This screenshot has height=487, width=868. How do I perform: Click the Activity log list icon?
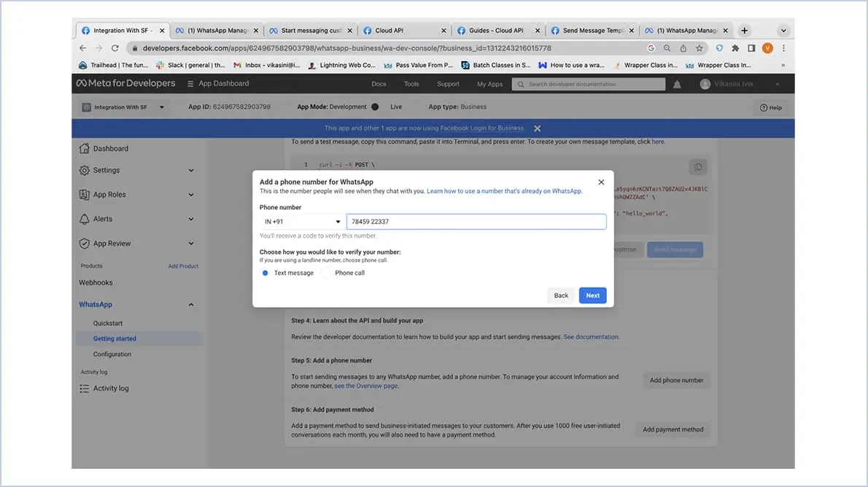pyautogui.click(x=84, y=389)
